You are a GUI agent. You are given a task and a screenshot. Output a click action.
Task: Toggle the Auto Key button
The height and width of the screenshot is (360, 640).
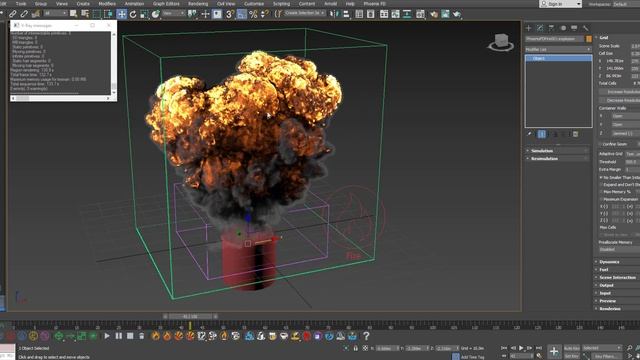click(x=571, y=348)
